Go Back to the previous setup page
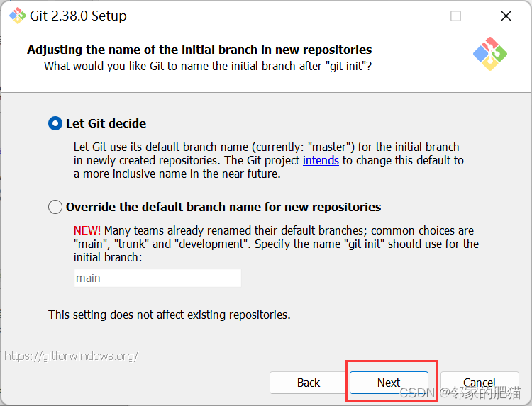Viewport: 532px width, 406px height. point(309,383)
